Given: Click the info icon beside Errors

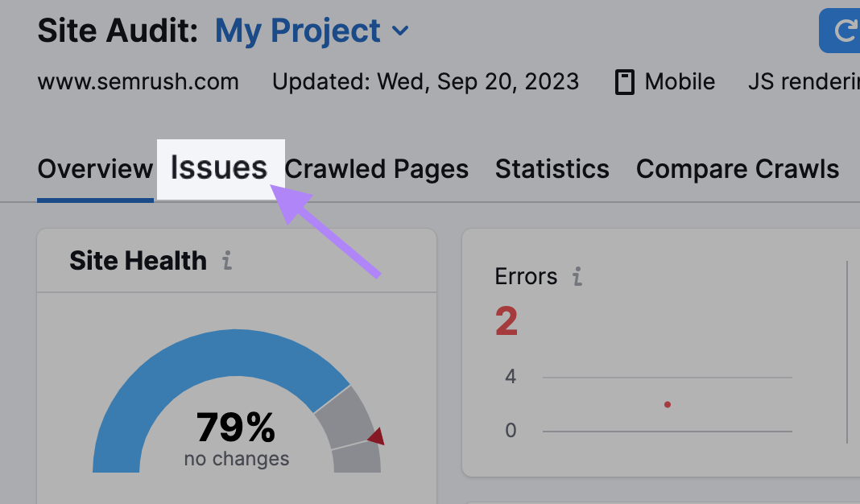Looking at the screenshot, I should [577, 277].
